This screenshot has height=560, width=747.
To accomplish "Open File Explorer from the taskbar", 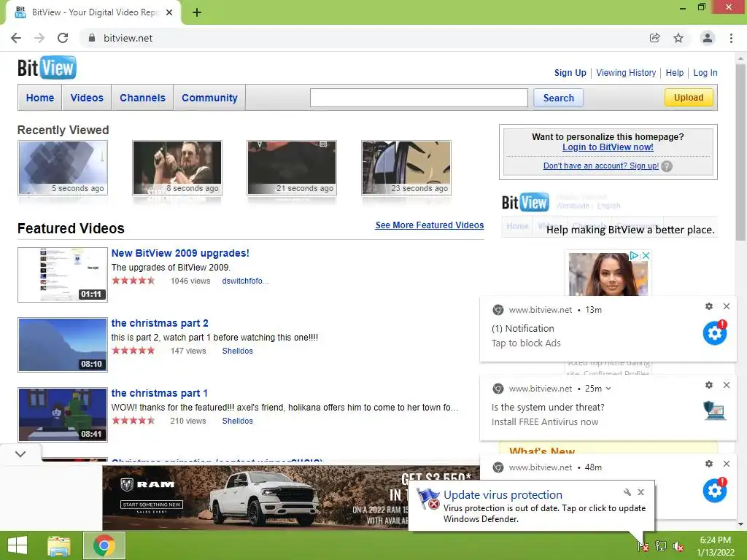I will 59,545.
